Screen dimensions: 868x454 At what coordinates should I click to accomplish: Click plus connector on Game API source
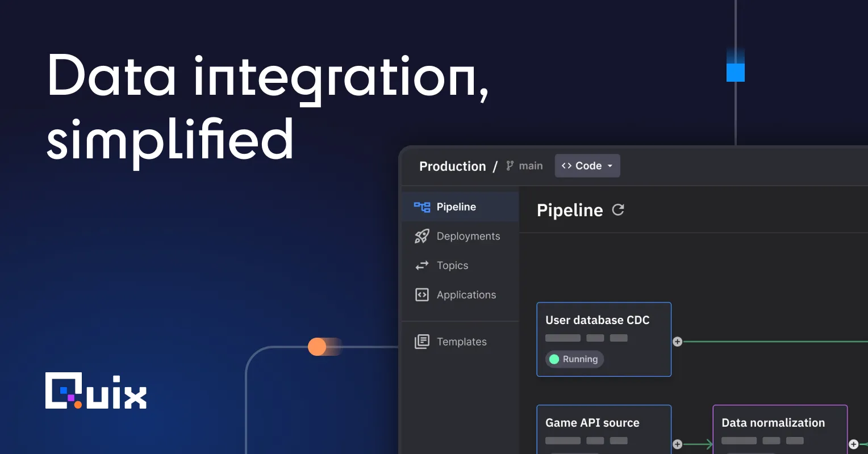pos(677,444)
